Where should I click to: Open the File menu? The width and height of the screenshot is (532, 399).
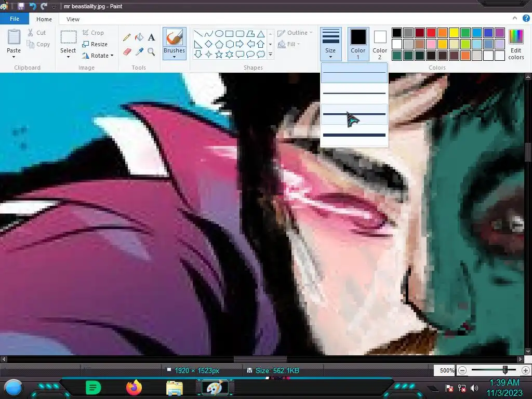point(15,19)
